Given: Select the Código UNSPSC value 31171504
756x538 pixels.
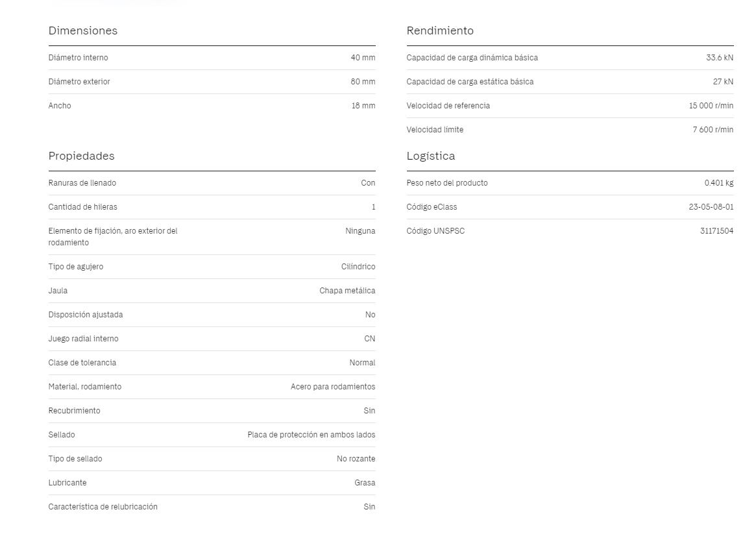Looking at the screenshot, I should point(716,231).
